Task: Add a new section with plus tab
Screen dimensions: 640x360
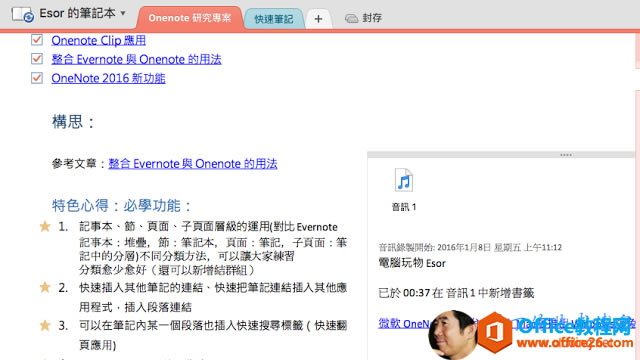Action: click(318, 19)
